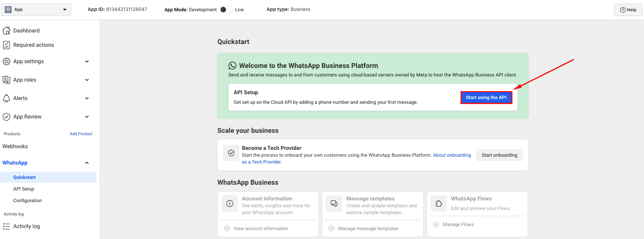Click the App type: Business label
This screenshot has height=239, width=644.
[x=288, y=9]
